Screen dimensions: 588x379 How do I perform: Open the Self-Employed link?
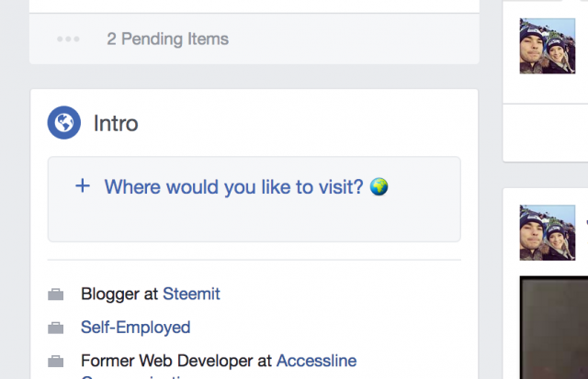click(x=135, y=328)
